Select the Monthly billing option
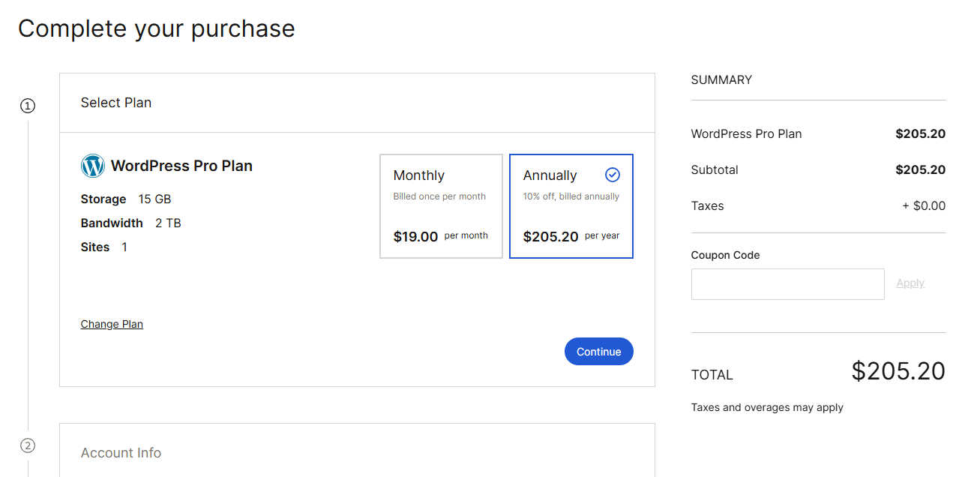This screenshot has height=477, width=980. click(441, 206)
